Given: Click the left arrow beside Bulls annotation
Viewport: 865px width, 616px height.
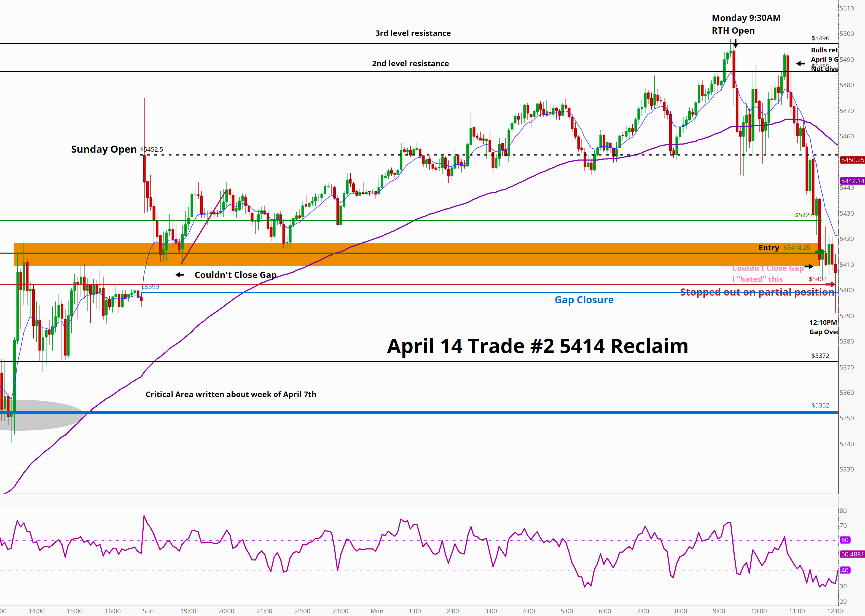Looking at the screenshot, I should [x=800, y=64].
